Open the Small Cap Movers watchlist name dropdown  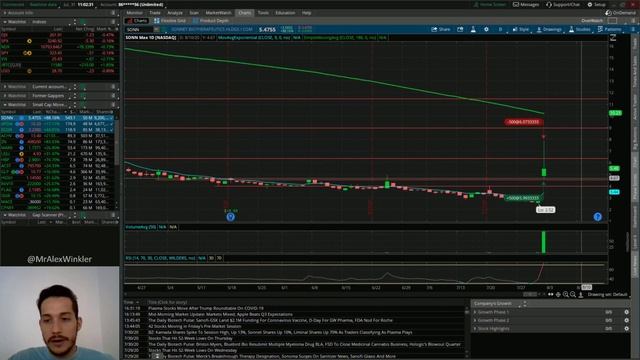(x=52, y=104)
